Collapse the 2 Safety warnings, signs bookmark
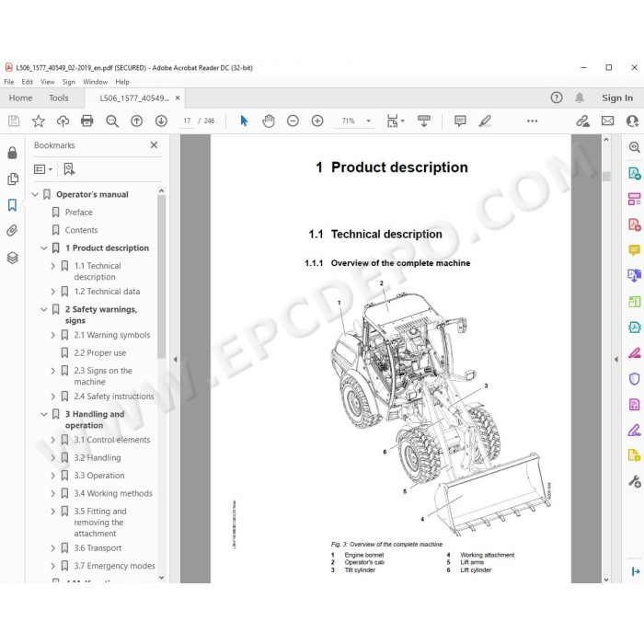The height and width of the screenshot is (644, 644). pyautogui.click(x=44, y=309)
